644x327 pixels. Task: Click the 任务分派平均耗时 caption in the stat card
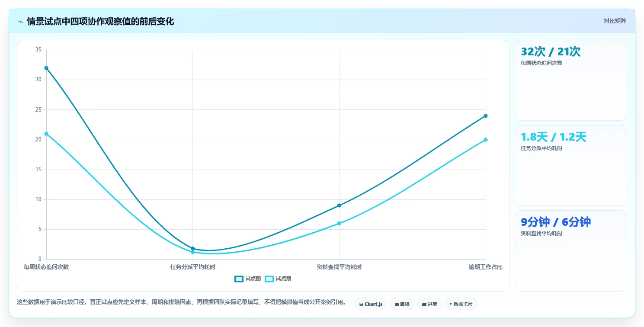tap(541, 148)
